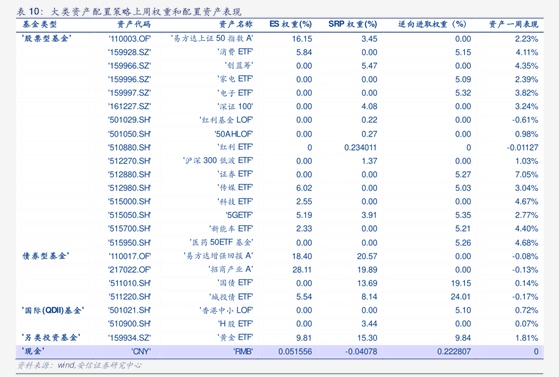Select asset code '515700.SH'

coord(129,229)
